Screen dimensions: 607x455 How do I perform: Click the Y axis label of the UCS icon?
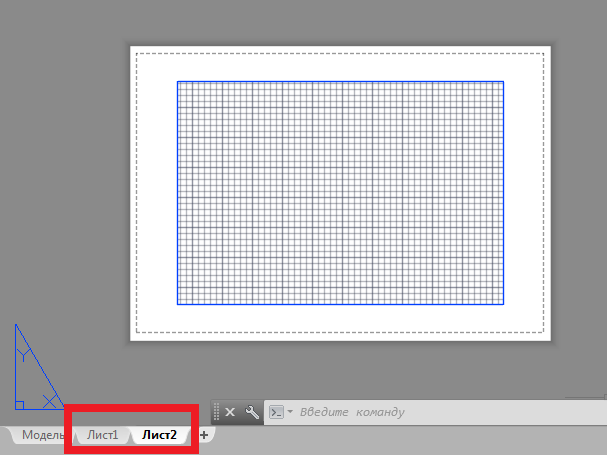(x=24, y=350)
